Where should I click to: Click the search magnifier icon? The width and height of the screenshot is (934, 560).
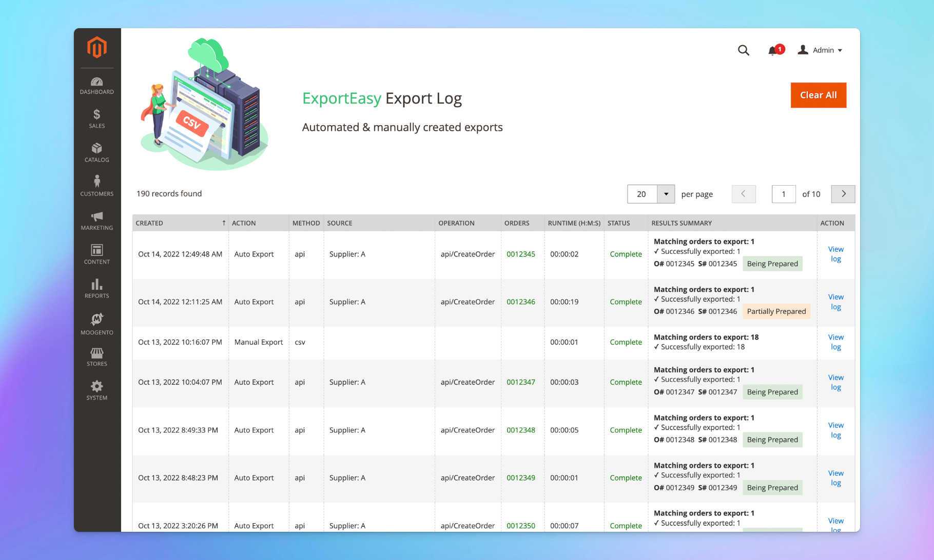tap(744, 50)
